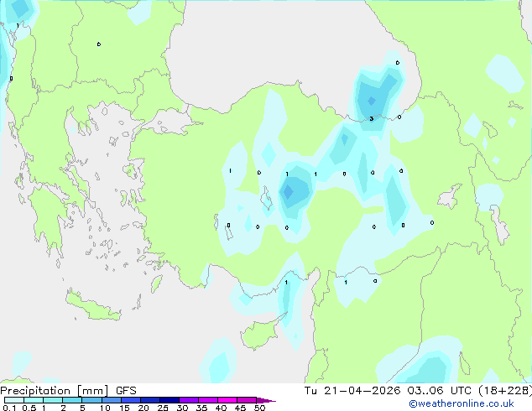Image resolution: width=532 pixels, height=411 pixels.
Task: Click the legend label '0.1'
Action: [9, 408]
